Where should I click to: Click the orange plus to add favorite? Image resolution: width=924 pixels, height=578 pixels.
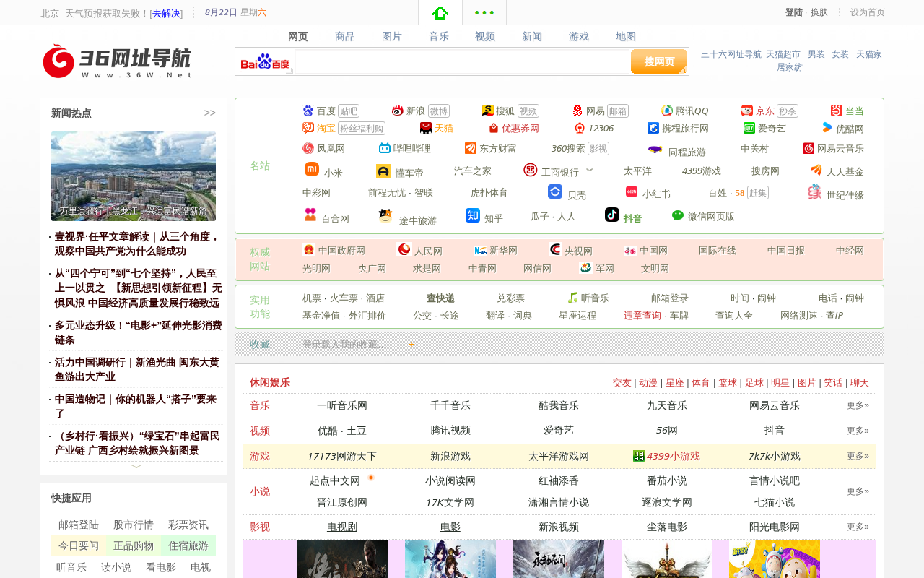[411, 345]
